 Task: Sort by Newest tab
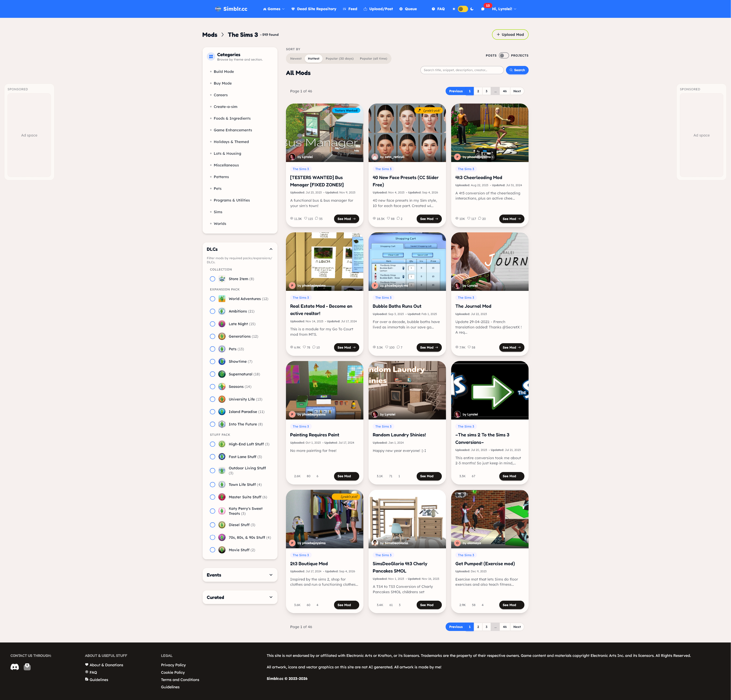coord(296,59)
